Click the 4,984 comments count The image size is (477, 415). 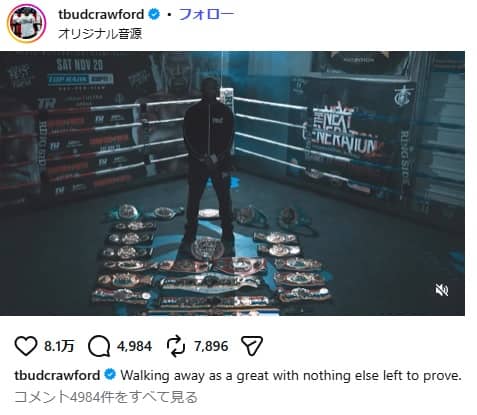point(134,346)
